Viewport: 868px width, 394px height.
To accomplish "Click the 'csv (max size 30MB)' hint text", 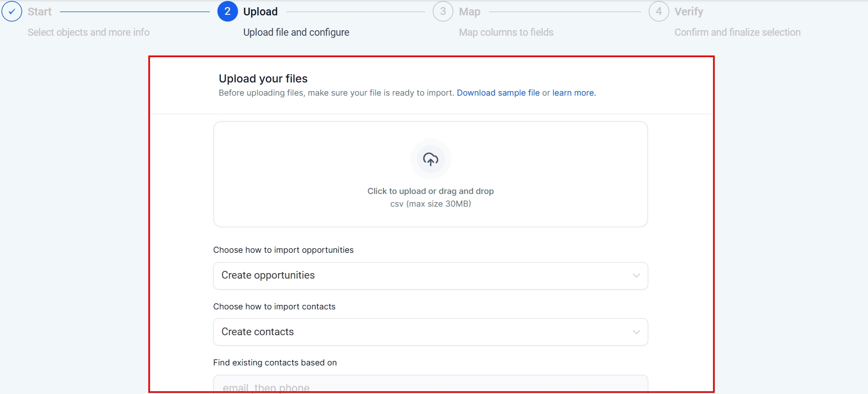I will pos(431,204).
